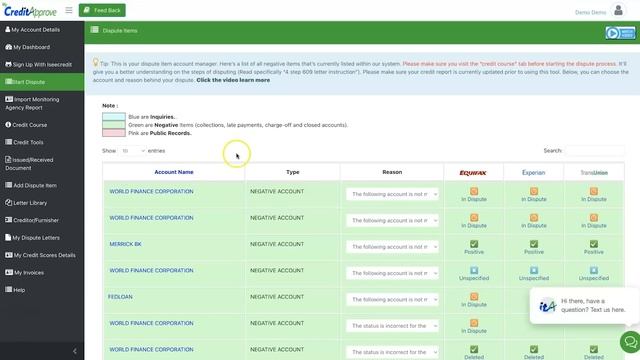Toggle Experian Positive checkbox for MERRICK BK
The image size is (640, 360).
[x=534, y=244]
